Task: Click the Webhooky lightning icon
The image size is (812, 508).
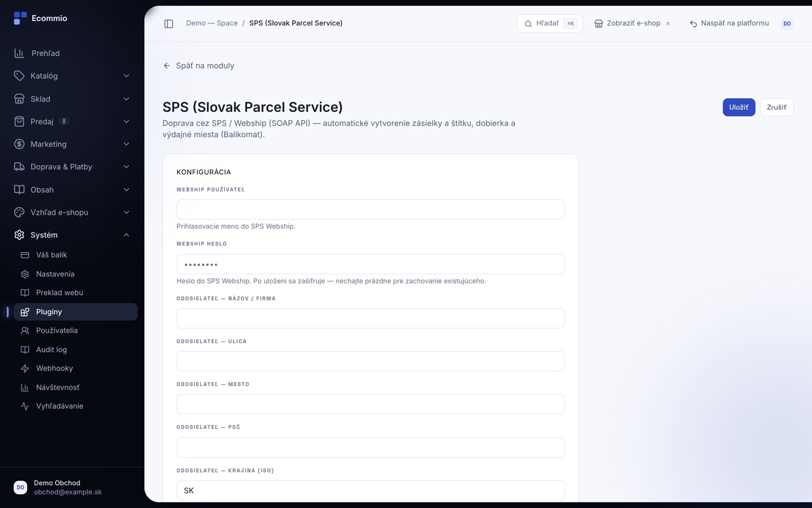Action: pos(25,369)
